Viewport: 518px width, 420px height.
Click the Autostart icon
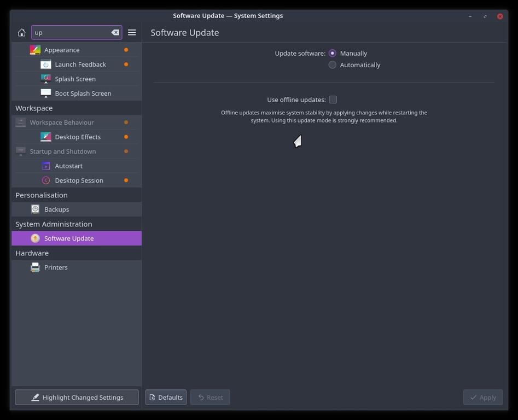click(46, 166)
